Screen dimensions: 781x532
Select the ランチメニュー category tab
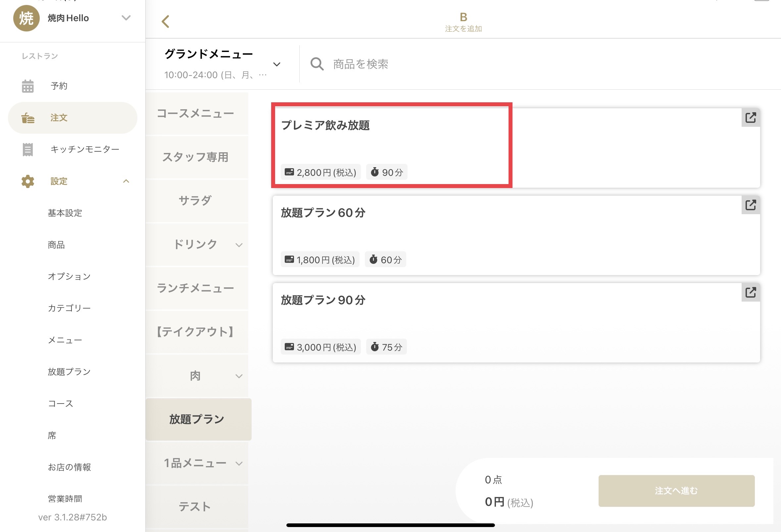(196, 288)
